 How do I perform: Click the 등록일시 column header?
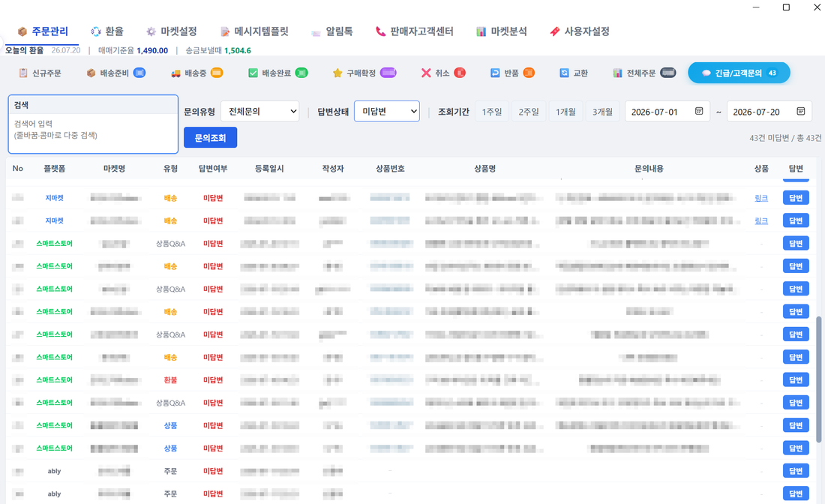269,168
